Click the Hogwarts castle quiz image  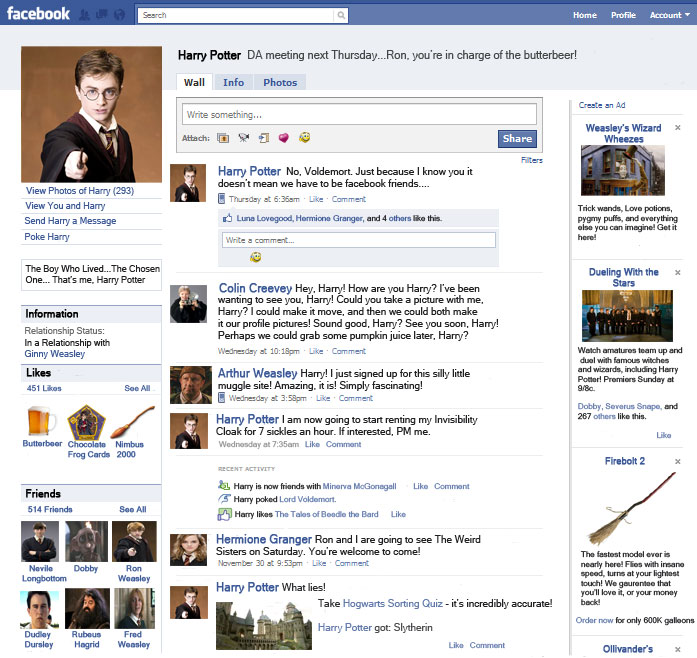264,626
